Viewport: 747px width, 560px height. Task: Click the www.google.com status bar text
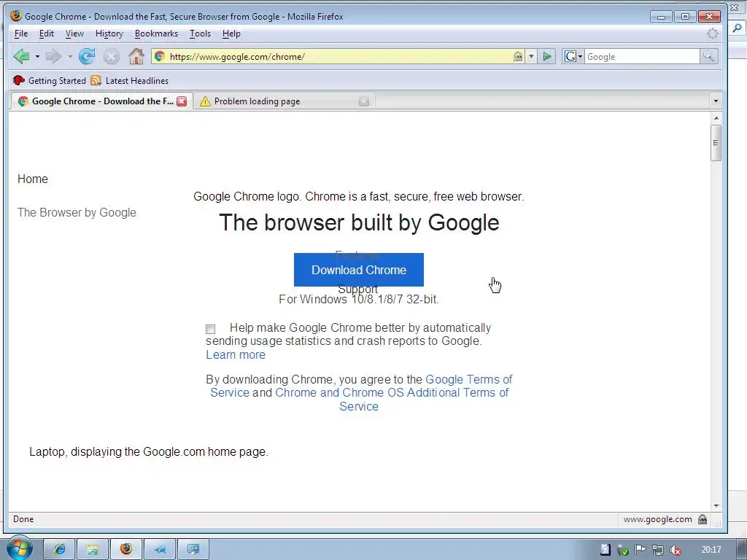pyautogui.click(x=657, y=519)
